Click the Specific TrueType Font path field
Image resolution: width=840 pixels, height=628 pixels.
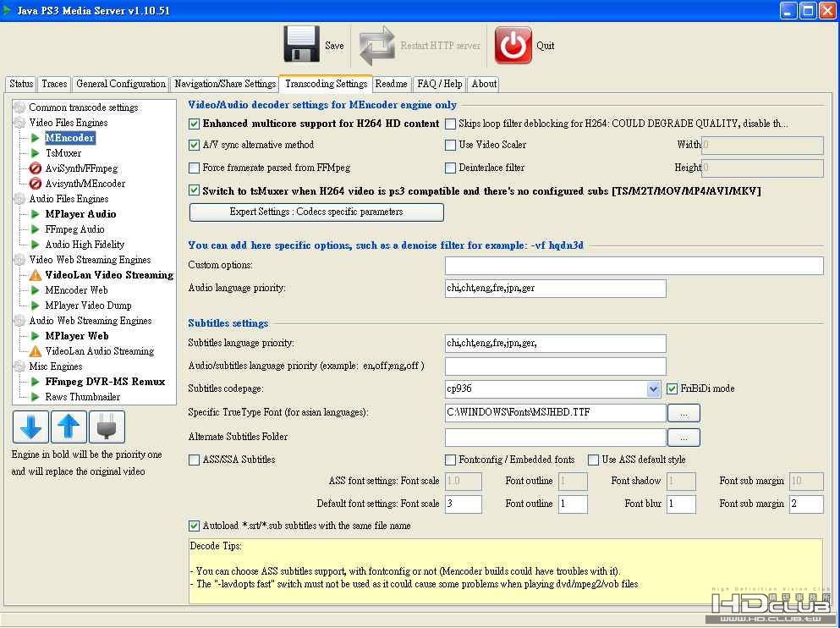[556, 412]
